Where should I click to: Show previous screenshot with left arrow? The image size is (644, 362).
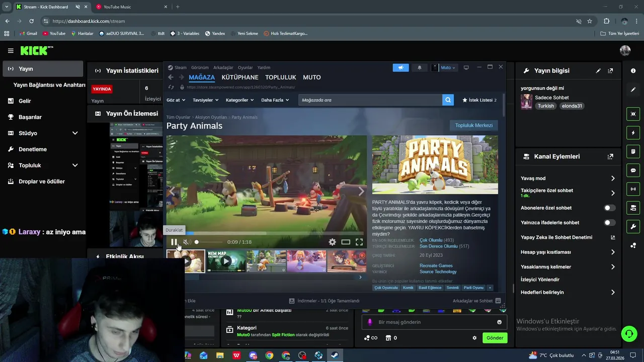point(173,192)
